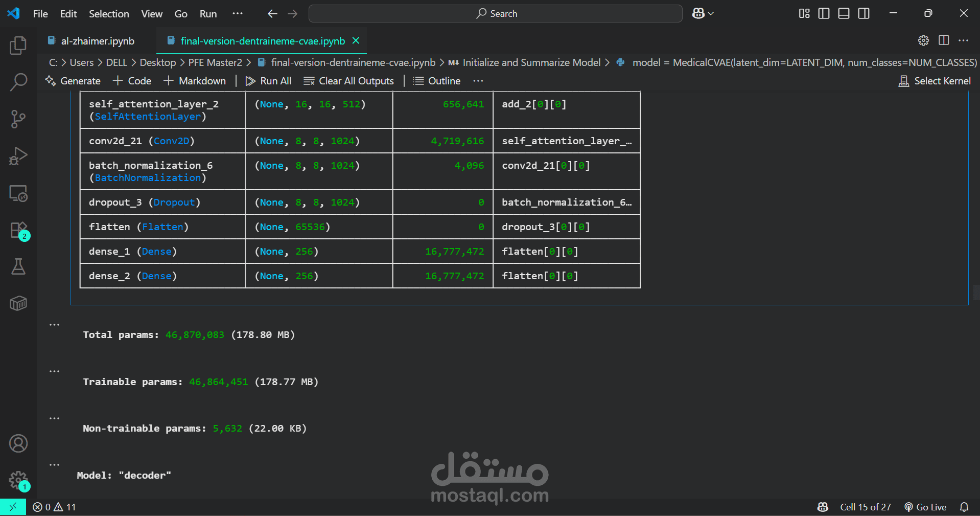Split the notebook editor to the right
Viewport: 980px width, 516px height.
pos(944,40)
